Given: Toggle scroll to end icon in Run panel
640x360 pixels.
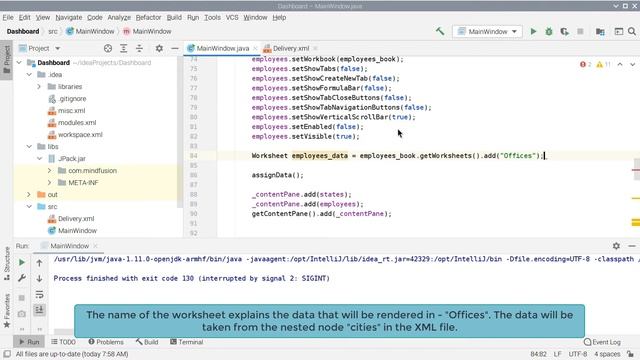Looking at the screenshot, I should tap(39, 310).
